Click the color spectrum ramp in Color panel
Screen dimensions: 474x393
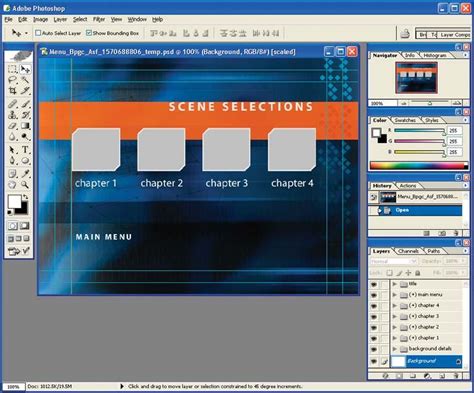tap(419, 166)
